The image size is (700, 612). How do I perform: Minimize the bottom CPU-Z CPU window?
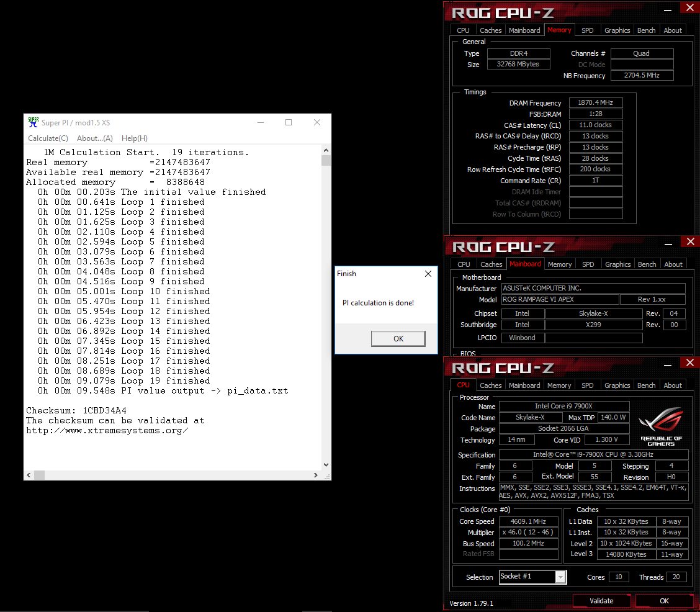click(668, 365)
